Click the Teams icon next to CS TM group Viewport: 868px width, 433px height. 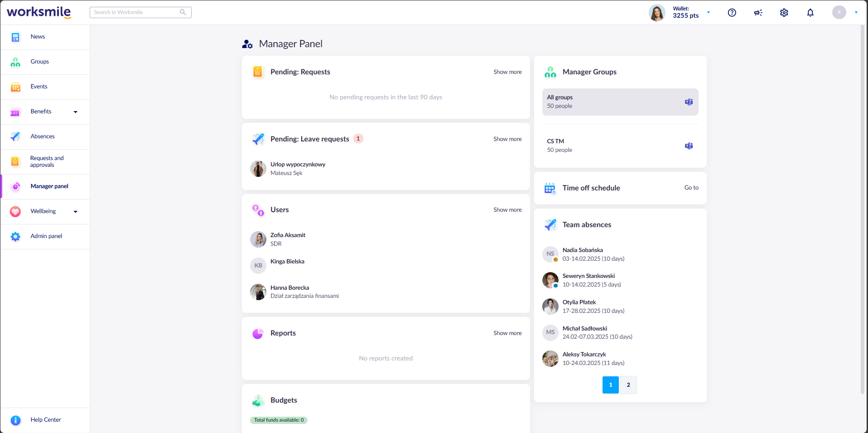point(689,146)
